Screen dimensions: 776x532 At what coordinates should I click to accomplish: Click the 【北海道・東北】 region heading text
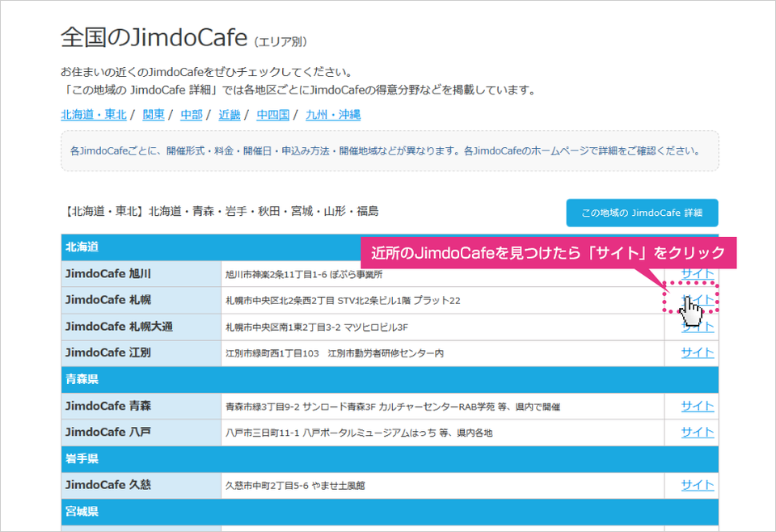click(x=220, y=212)
